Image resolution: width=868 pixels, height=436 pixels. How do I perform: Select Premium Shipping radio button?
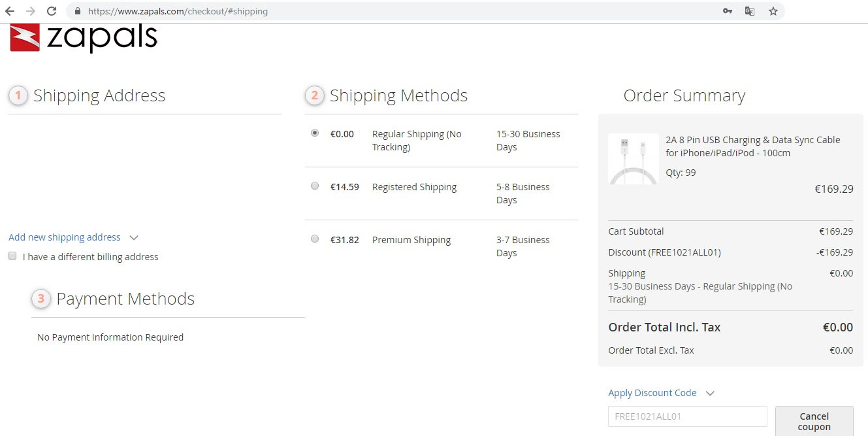(315, 239)
